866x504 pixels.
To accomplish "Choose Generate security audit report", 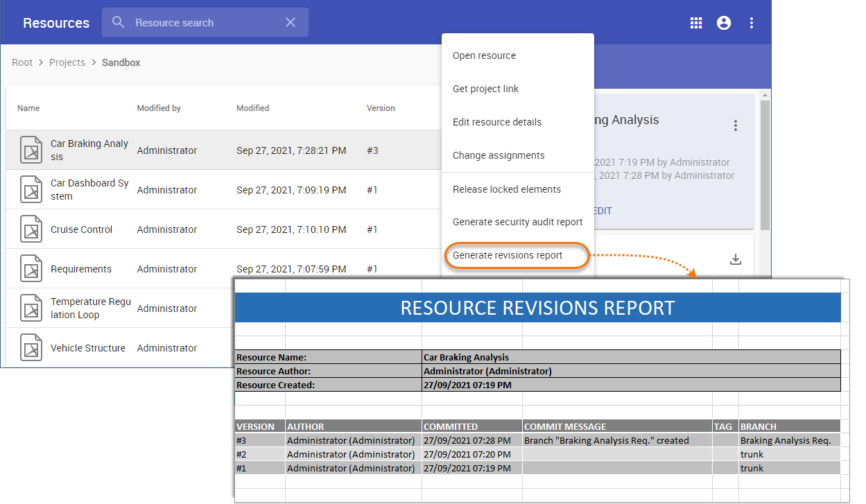I will [x=517, y=222].
